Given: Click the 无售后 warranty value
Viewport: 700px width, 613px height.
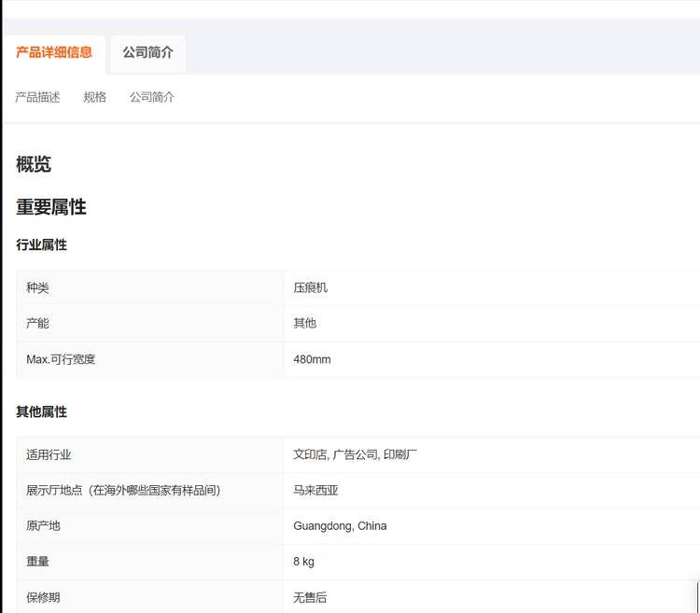Looking at the screenshot, I should [x=310, y=597].
